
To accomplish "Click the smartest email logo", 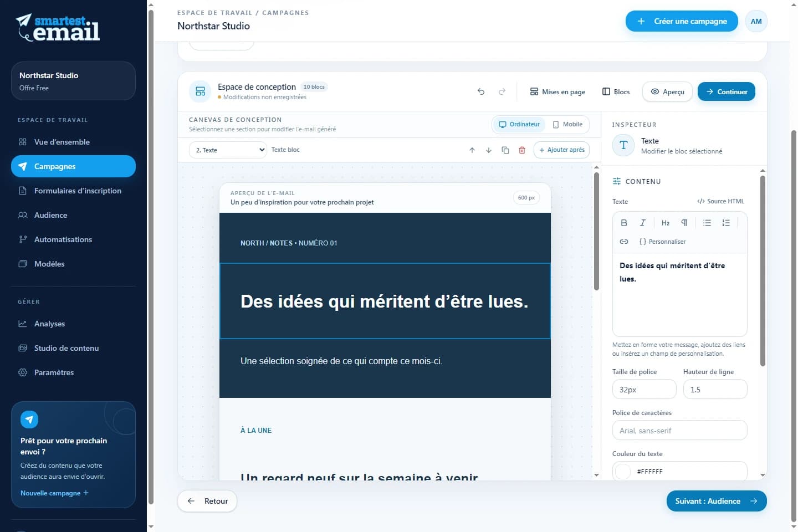I will [58, 28].
